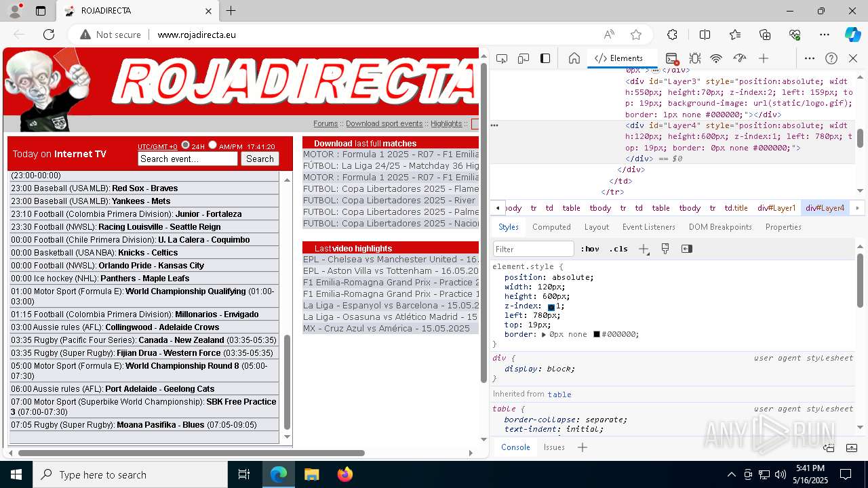Toggle device emulation in DevTools

[524, 58]
